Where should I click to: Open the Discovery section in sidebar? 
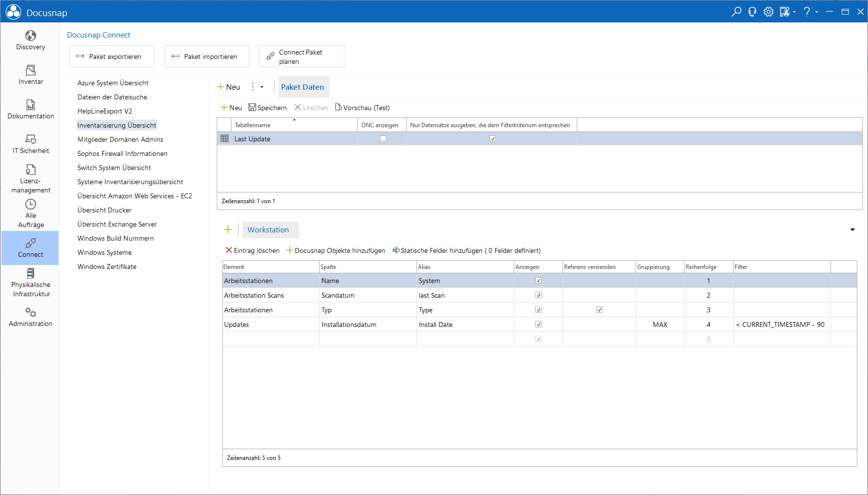30,40
